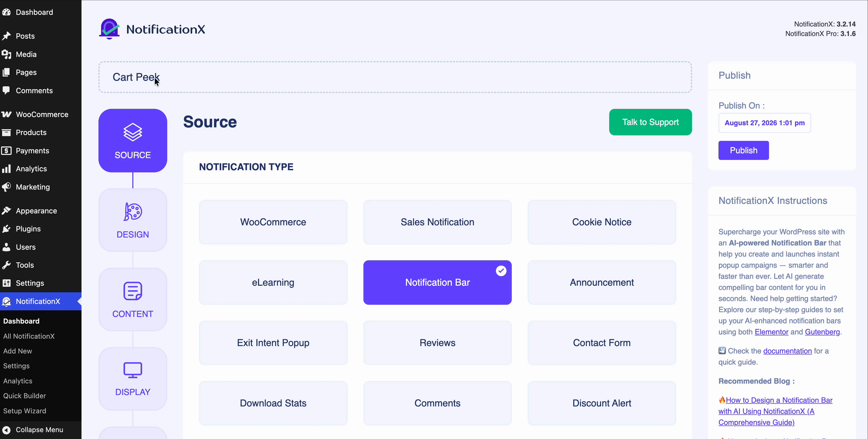Click the Pages icon in sidebar
The image size is (868, 439).
[6, 72]
